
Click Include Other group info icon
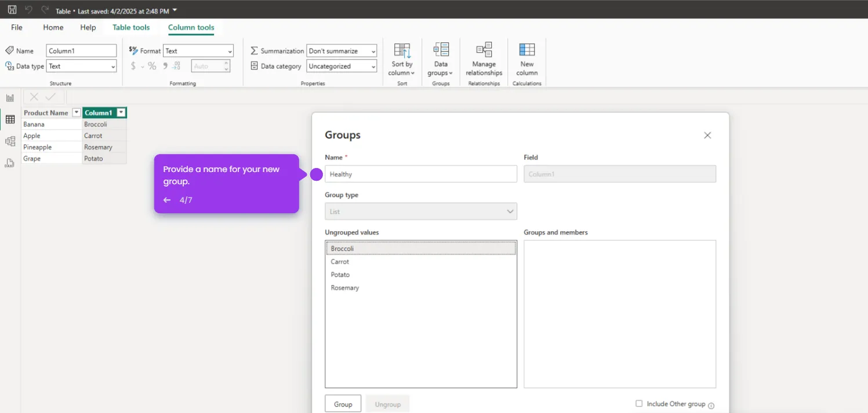(x=711, y=405)
